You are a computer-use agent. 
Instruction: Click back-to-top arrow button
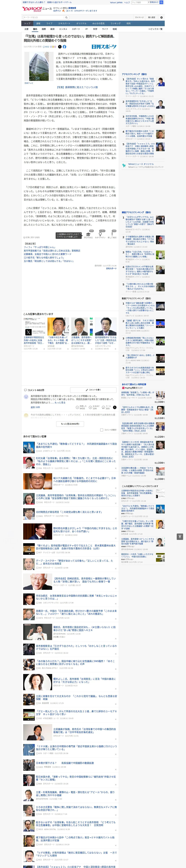180,536
